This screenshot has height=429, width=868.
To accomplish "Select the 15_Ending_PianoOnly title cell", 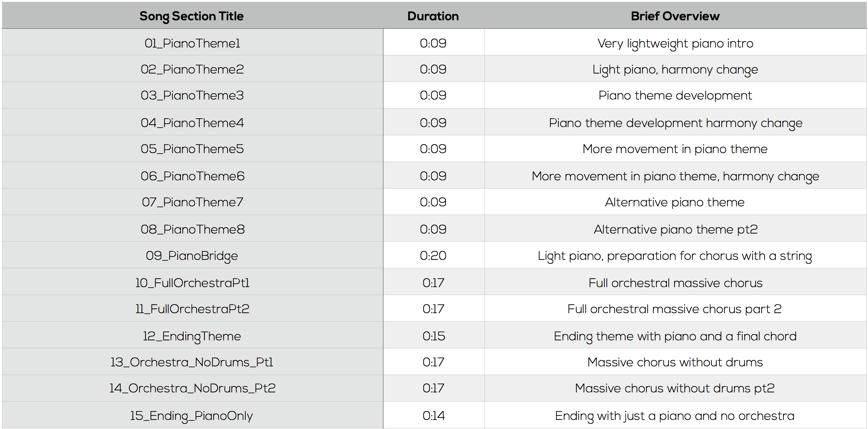I will (x=192, y=415).
